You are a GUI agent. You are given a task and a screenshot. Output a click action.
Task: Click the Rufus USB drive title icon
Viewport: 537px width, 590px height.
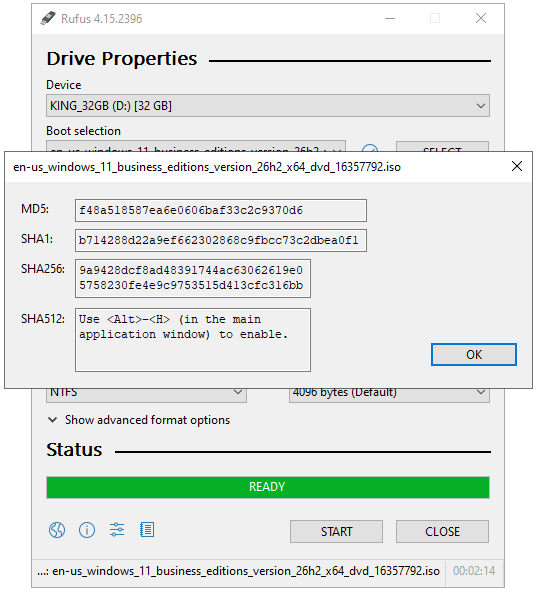point(48,18)
